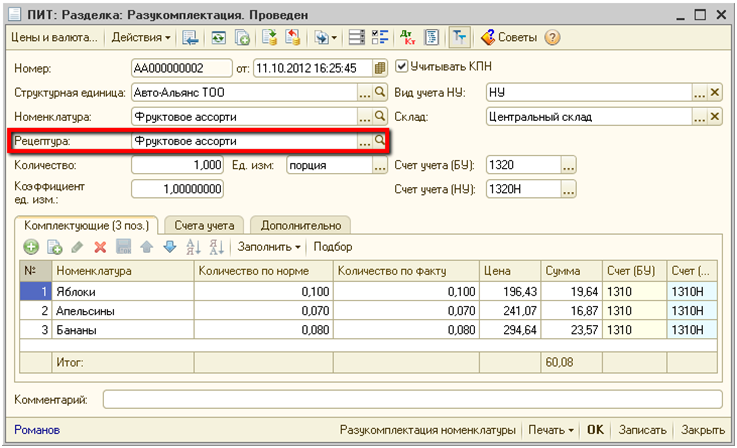Image resolution: width=737 pixels, height=448 pixels.
Task: Open the Действия dropdown menu
Action: (x=140, y=38)
